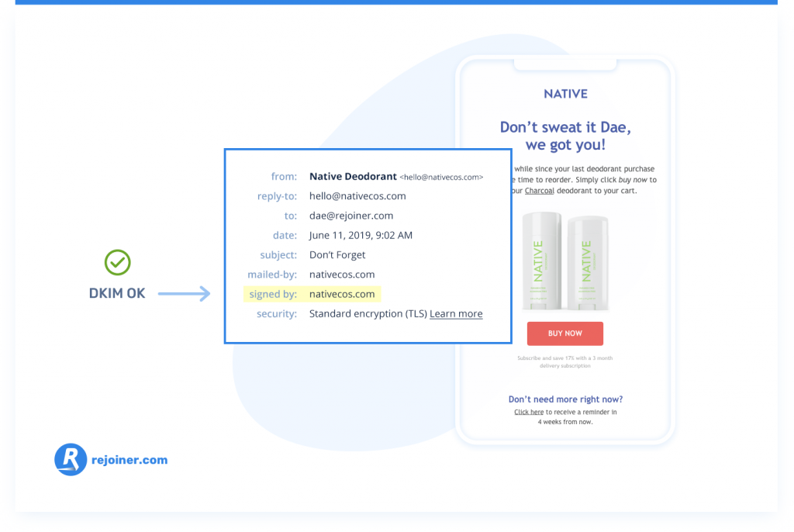Open the Learn more security link
This screenshot has width=794, height=532.
point(456,313)
